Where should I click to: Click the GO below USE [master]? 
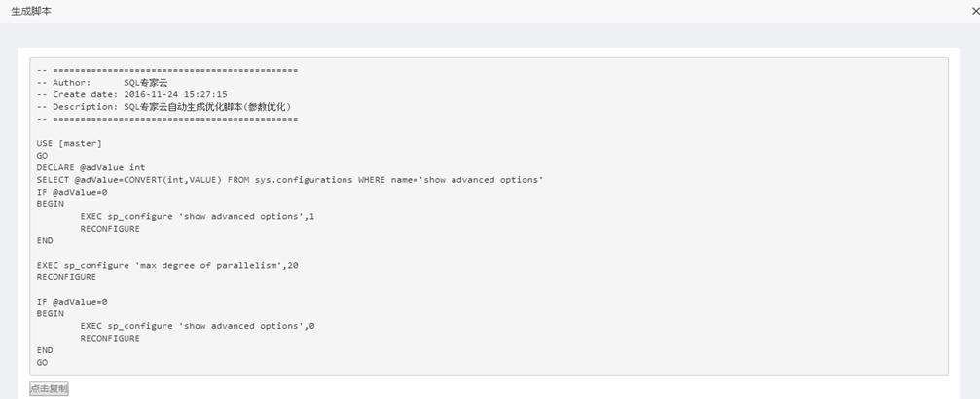(42, 156)
